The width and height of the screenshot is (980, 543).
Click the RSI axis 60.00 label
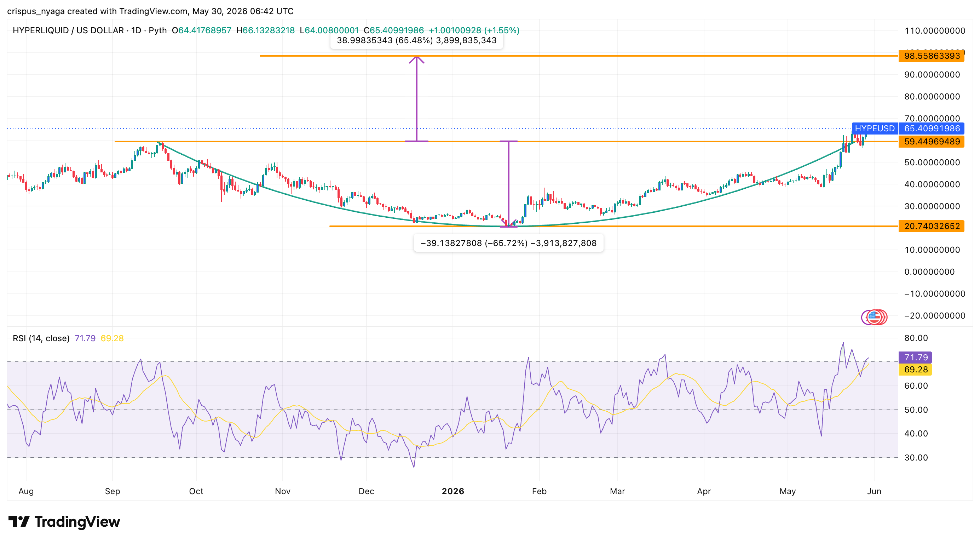[x=916, y=386]
